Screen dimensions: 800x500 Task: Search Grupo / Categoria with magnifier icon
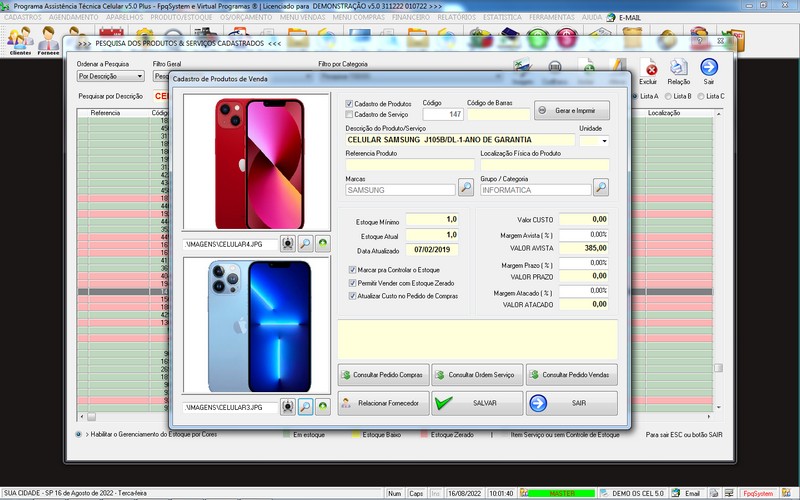[601, 187]
